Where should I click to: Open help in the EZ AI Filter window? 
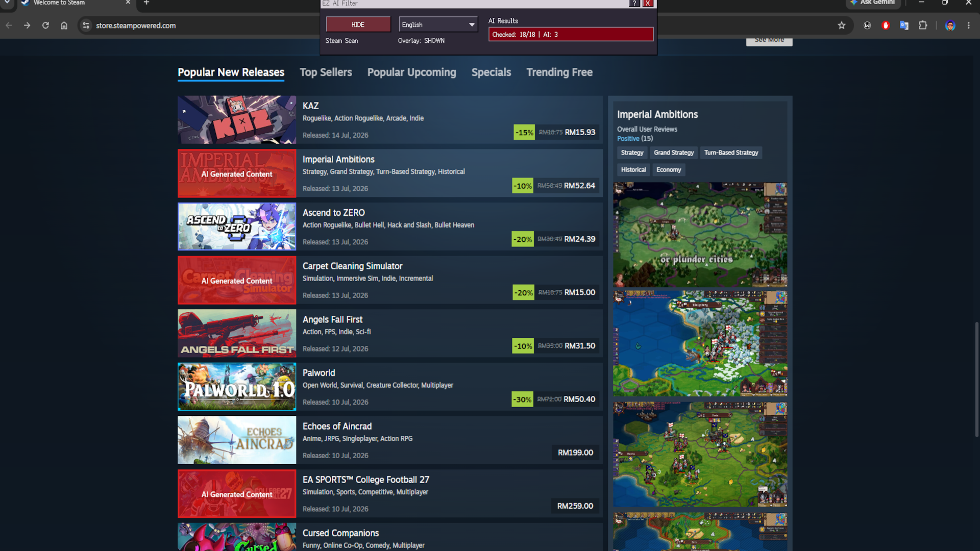pos(634,4)
